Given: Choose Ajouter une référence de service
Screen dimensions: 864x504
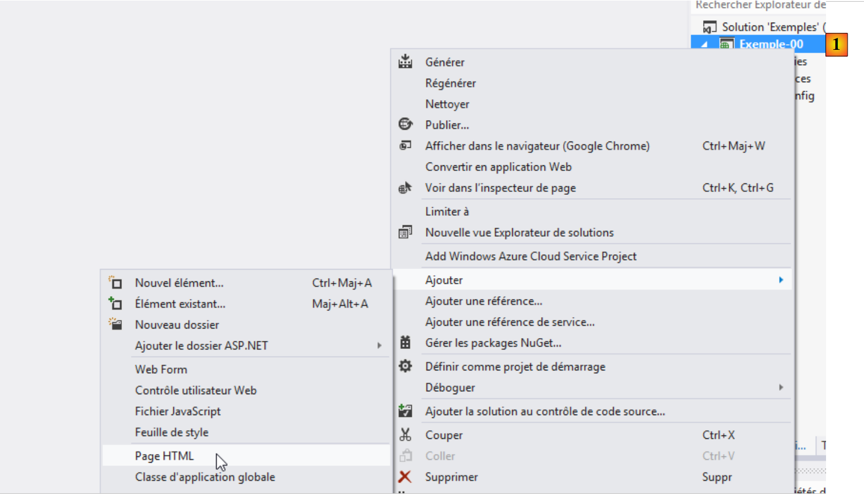Looking at the screenshot, I should [509, 322].
